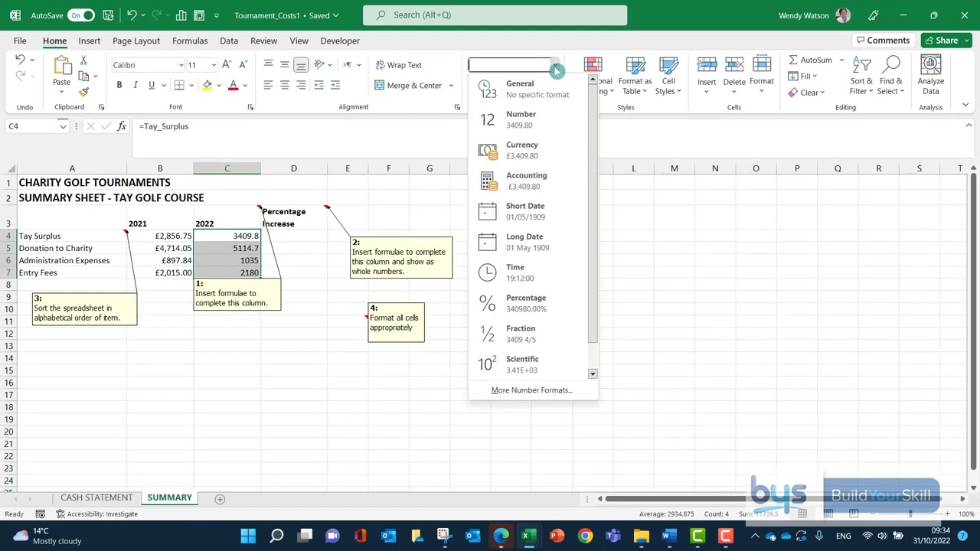Toggle Bold formatting
The height and width of the screenshot is (551, 980).
tap(119, 85)
